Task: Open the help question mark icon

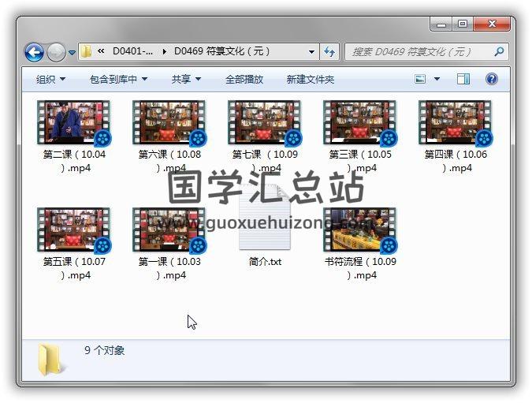Action: 492,79
